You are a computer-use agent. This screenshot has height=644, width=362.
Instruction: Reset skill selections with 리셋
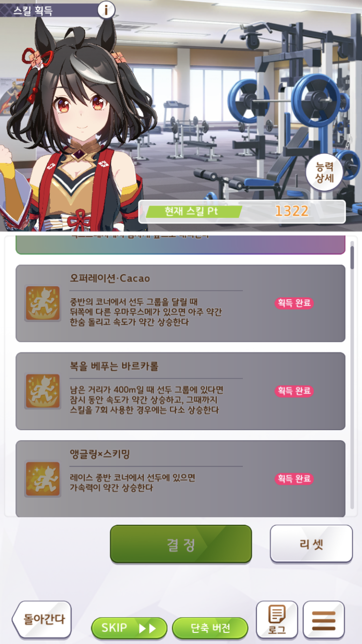pos(311,544)
